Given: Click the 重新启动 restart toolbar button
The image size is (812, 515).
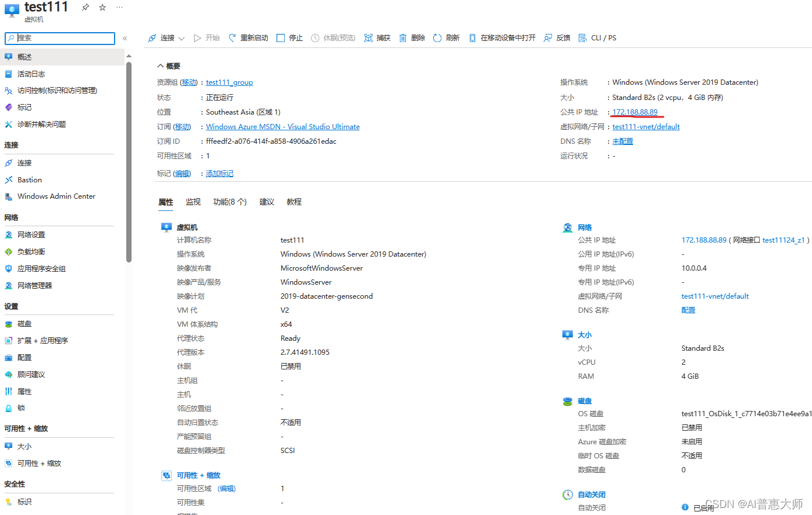Looking at the screenshot, I should [248, 38].
